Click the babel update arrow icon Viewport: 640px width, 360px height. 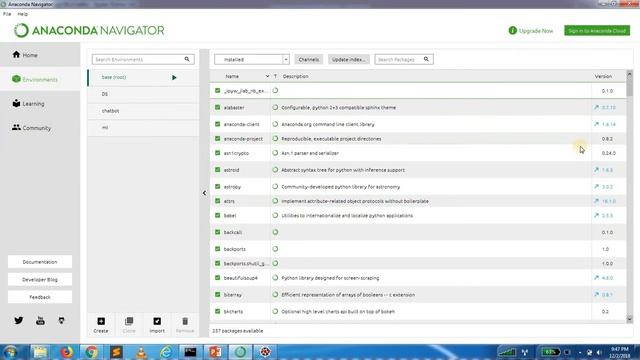[x=596, y=215]
